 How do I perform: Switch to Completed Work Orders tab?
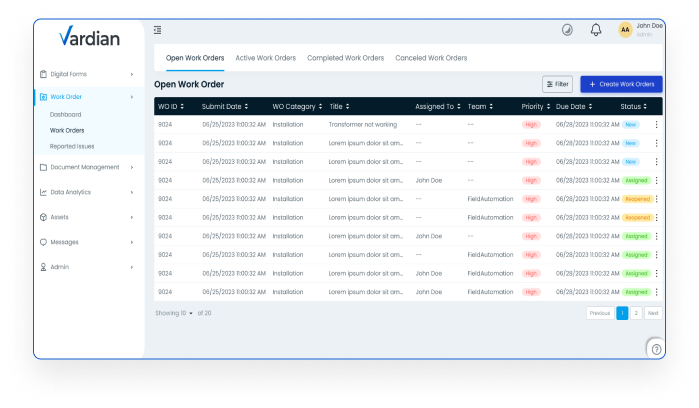[345, 58]
